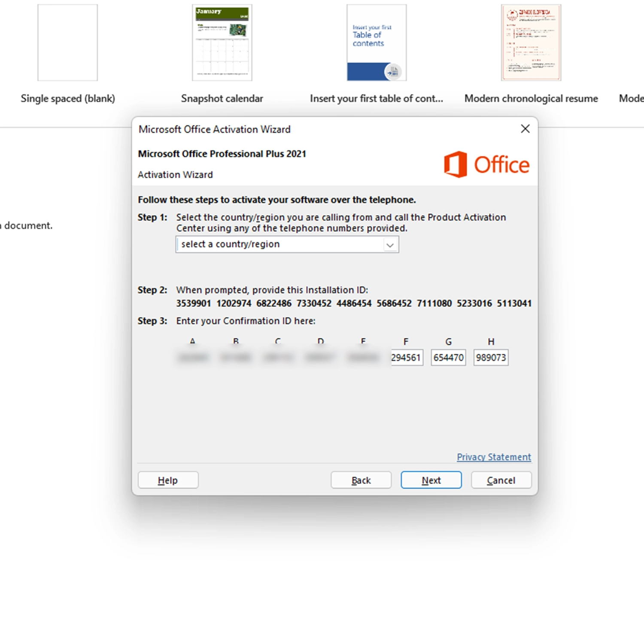Click Confirmation ID field A

[193, 357]
